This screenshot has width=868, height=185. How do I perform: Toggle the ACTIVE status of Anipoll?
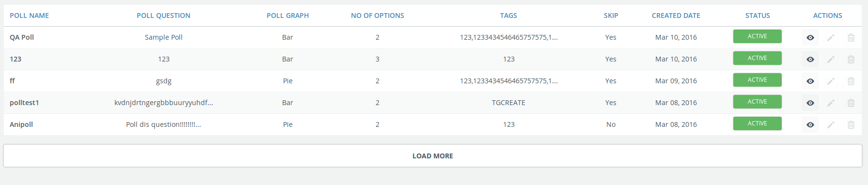757,123
